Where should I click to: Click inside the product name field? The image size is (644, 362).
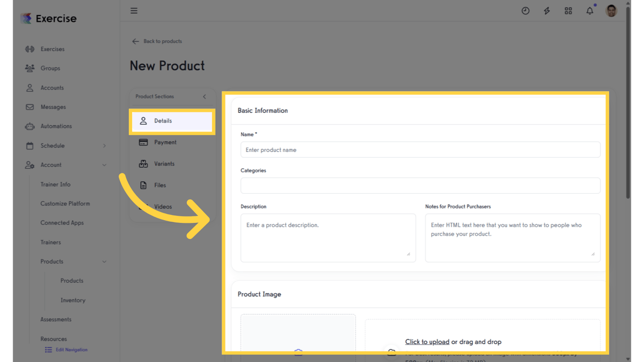click(x=420, y=149)
